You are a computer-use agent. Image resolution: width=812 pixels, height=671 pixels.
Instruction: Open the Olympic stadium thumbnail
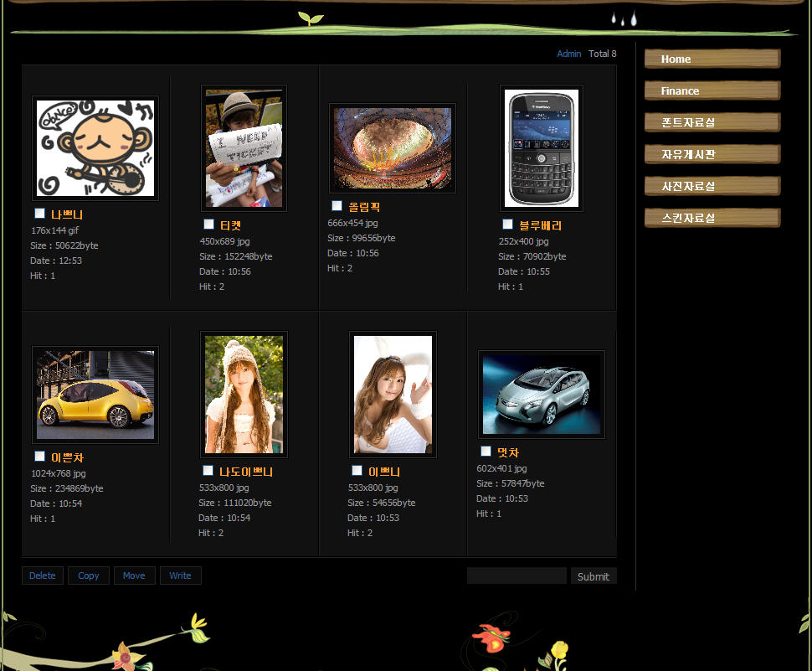(x=393, y=148)
